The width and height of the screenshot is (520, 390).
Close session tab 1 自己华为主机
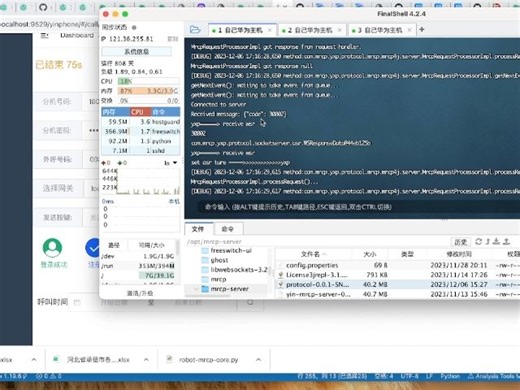(x=270, y=30)
